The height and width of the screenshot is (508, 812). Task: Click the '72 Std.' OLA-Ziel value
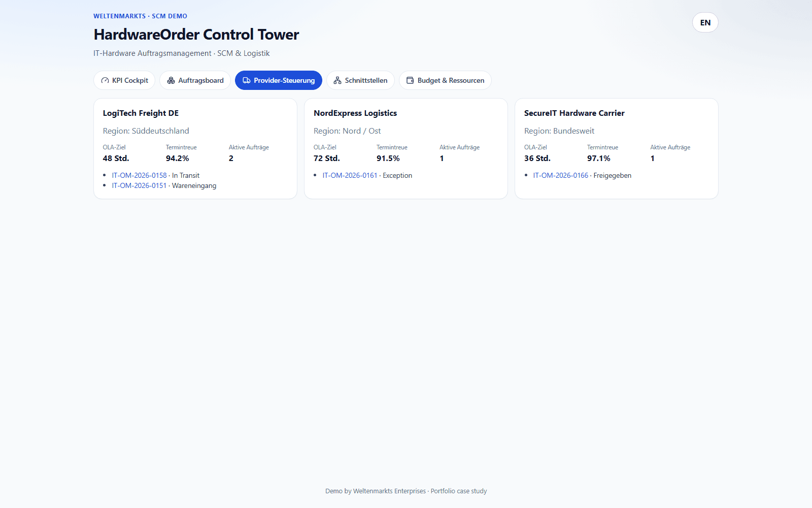[x=327, y=158]
